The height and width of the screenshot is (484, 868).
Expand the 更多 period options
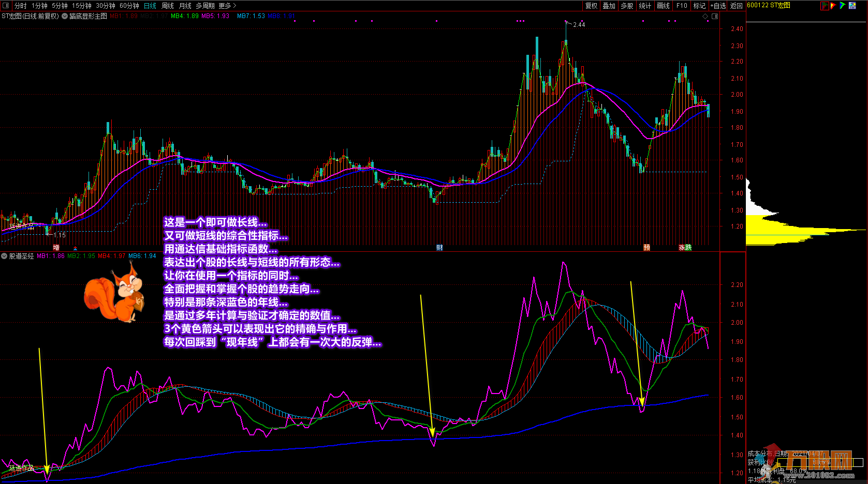click(227, 6)
